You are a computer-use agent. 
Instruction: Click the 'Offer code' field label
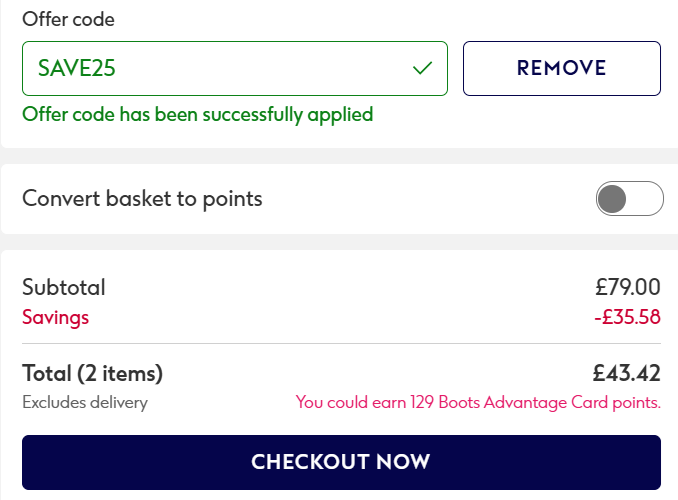pos(67,19)
